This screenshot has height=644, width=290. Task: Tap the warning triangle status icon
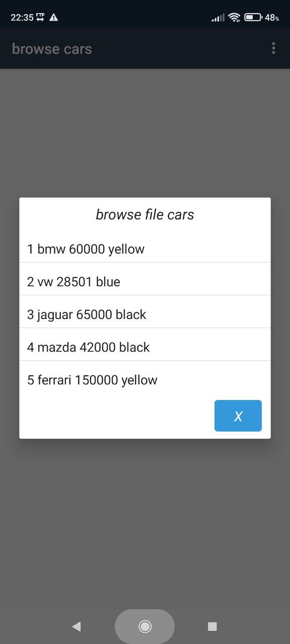(54, 17)
